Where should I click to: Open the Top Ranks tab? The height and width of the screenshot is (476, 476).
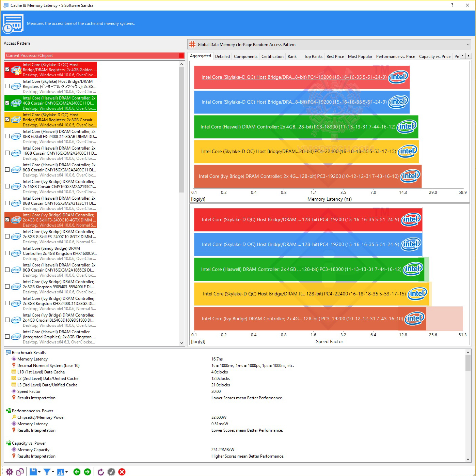pyautogui.click(x=313, y=57)
